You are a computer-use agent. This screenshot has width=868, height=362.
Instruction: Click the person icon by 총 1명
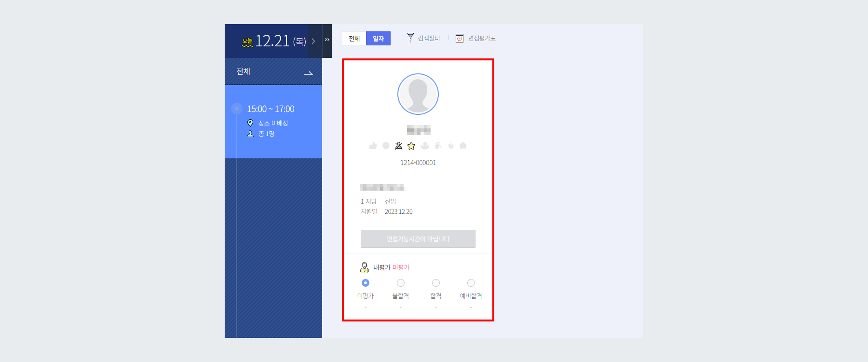250,134
